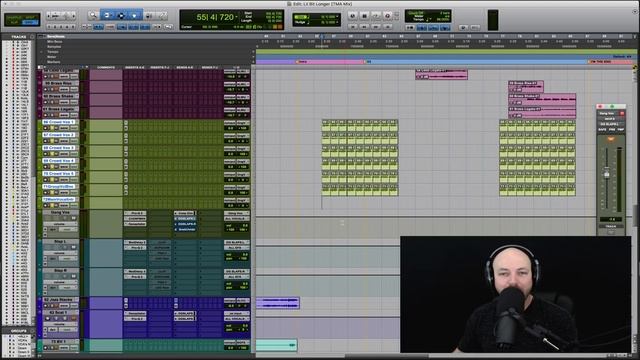Record-enable the Crowd Vox 4 track

(x=45, y=167)
